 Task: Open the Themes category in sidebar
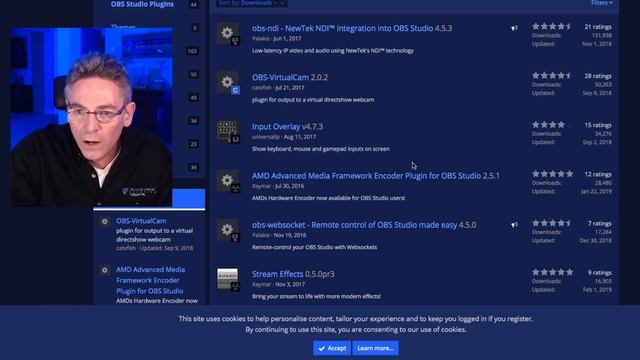click(x=123, y=27)
